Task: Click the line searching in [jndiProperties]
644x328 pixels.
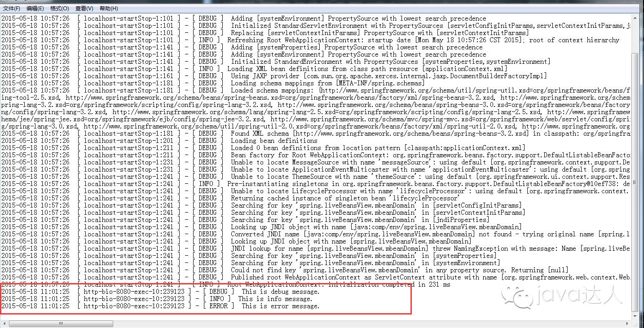Action: click(x=245, y=220)
